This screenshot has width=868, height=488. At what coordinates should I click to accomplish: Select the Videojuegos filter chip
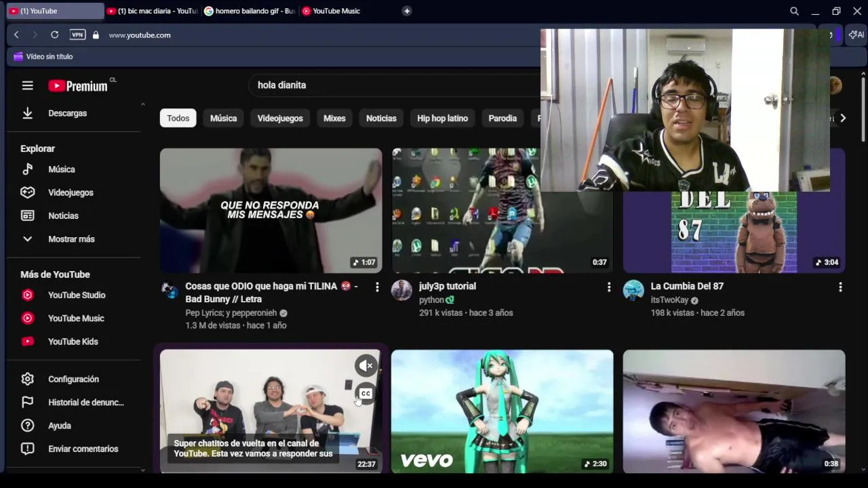(x=280, y=118)
